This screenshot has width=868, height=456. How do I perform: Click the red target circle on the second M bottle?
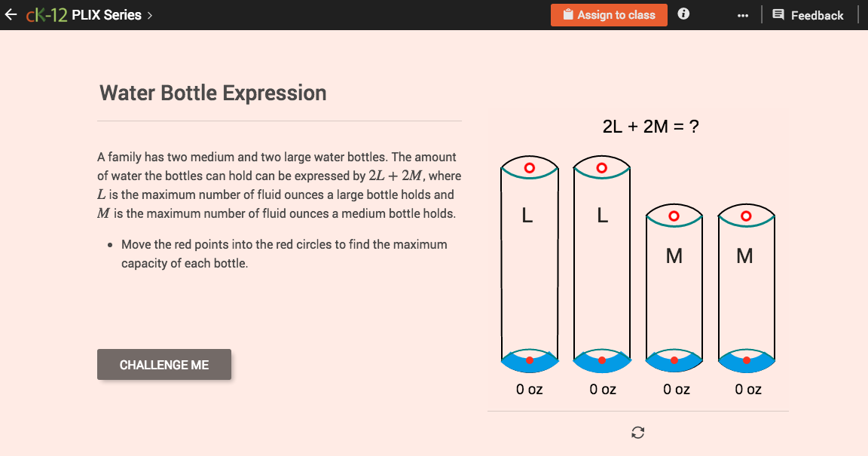745,216
